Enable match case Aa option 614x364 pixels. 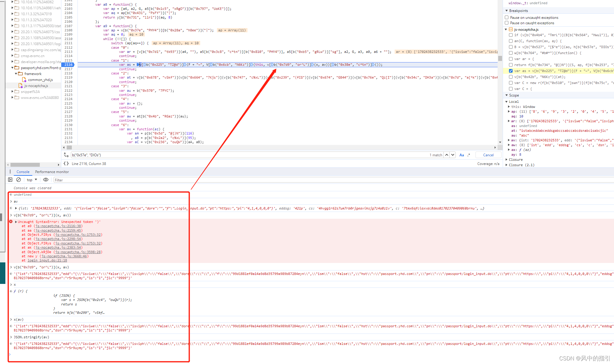(x=462, y=155)
